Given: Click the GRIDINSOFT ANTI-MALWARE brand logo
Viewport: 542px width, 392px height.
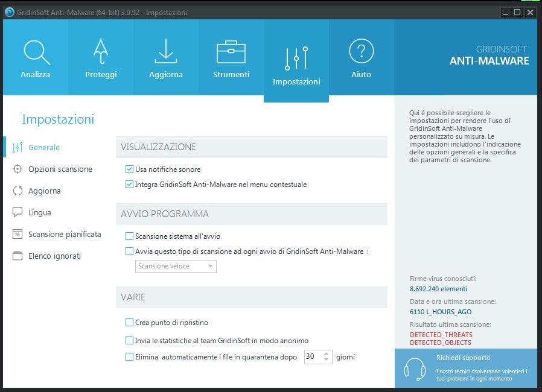Looking at the screenshot, I should (x=489, y=55).
